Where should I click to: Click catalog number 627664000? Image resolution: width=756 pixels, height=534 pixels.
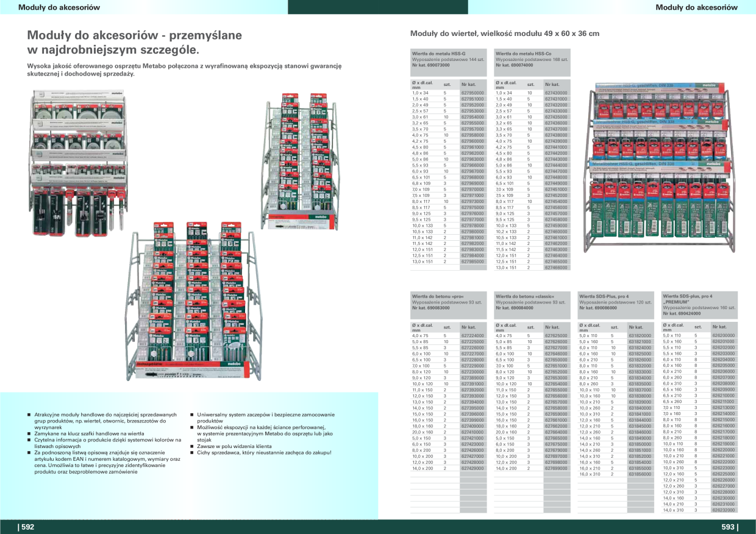[556, 432]
